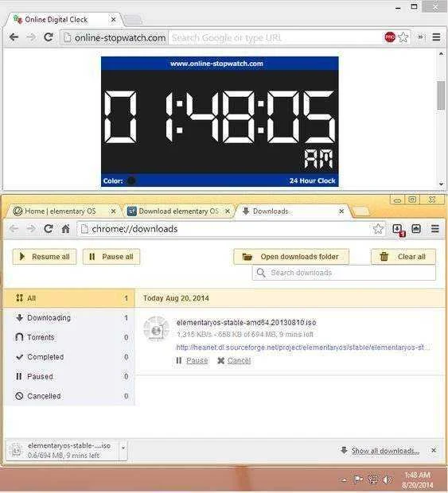Expand the download shelf item dropdown arrow
448x493 pixels.
click(123, 451)
